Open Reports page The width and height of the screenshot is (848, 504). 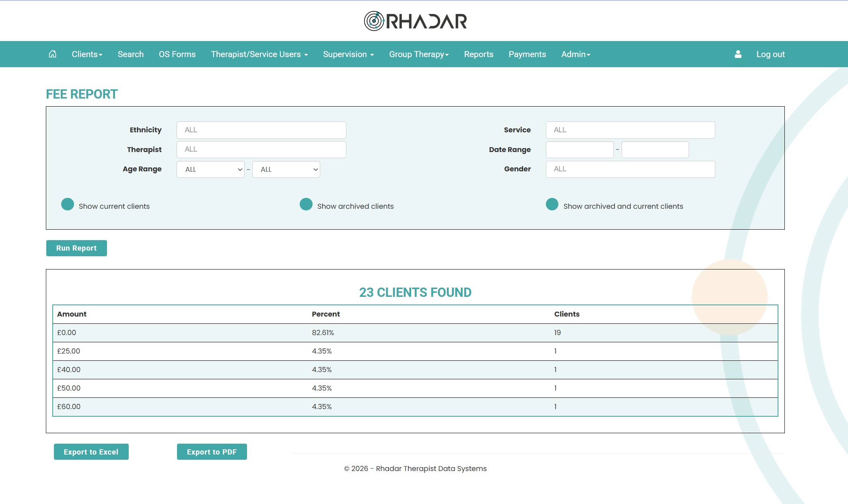(x=479, y=54)
